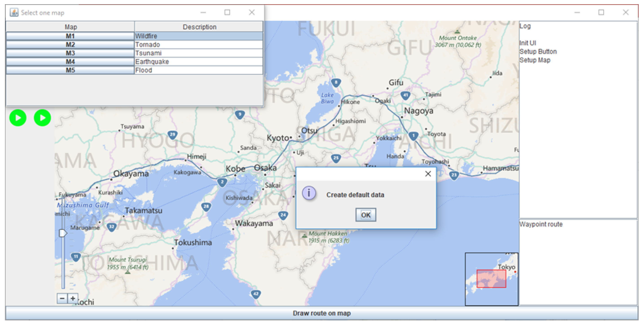Click the Description column header

199,27
